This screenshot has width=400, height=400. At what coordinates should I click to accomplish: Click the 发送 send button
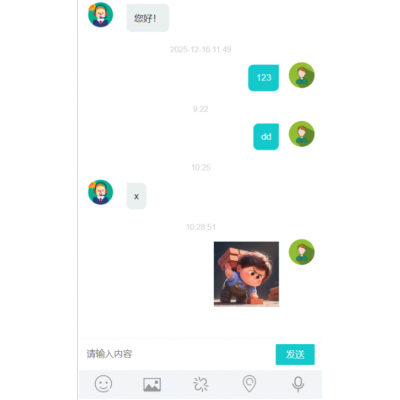coord(295,354)
